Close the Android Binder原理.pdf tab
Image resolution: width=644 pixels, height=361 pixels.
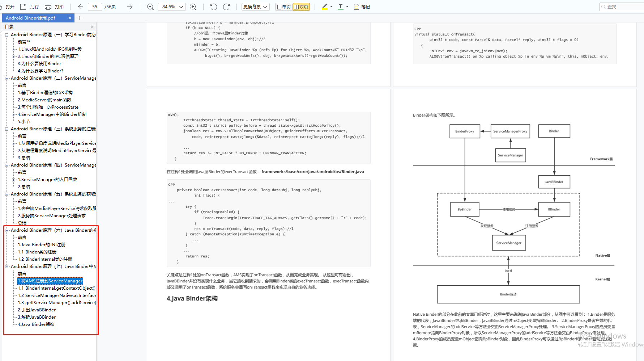point(70,18)
